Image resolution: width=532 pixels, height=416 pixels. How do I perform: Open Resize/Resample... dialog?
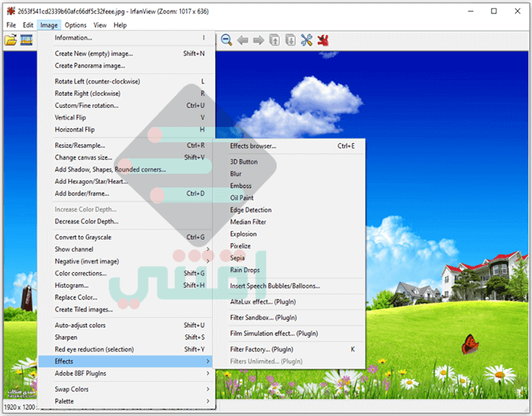click(126, 145)
